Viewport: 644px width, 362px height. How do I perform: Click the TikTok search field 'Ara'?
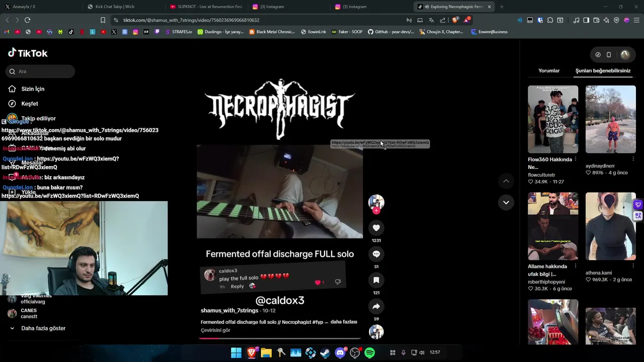point(41,71)
